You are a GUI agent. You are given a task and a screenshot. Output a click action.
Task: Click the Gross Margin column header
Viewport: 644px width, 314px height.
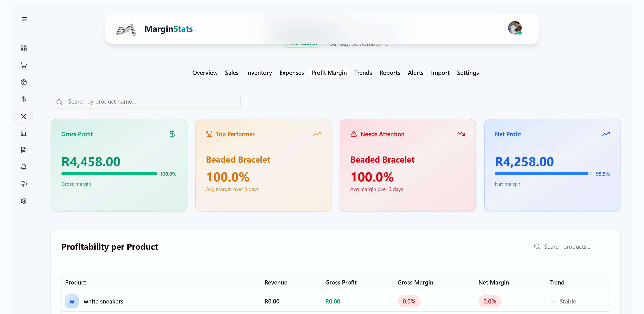tap(415, 282)
